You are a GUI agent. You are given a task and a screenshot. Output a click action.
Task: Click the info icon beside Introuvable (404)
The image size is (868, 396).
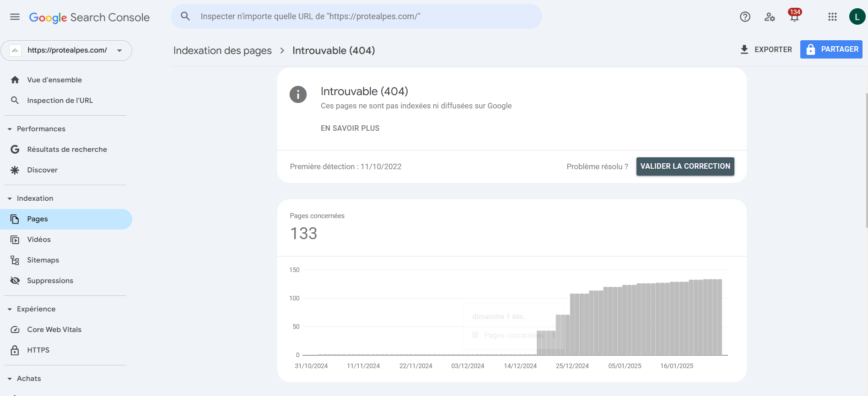298,95
